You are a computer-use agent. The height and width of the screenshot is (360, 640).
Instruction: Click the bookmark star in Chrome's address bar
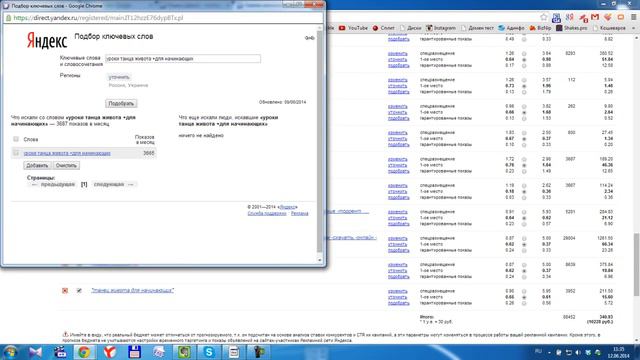544,17
